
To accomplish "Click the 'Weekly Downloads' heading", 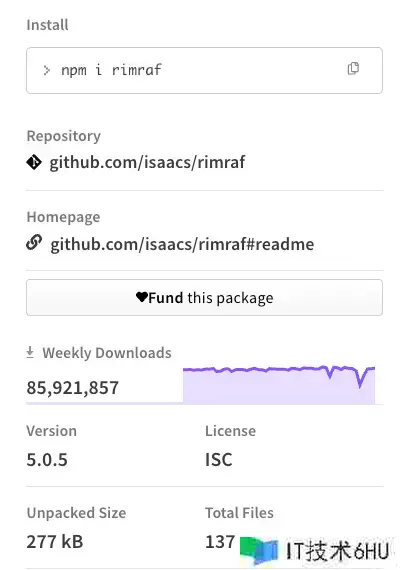I will pyautogui.click(x=107, y=353).
